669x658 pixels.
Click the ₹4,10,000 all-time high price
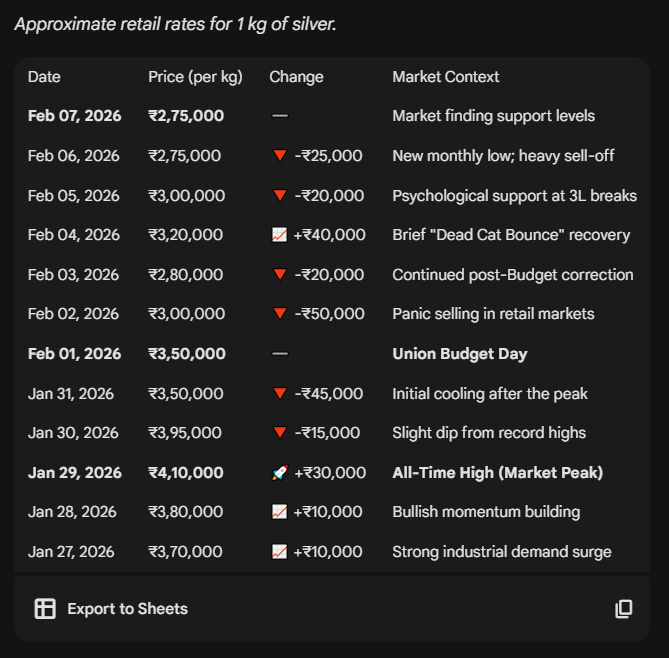(186, 473)
